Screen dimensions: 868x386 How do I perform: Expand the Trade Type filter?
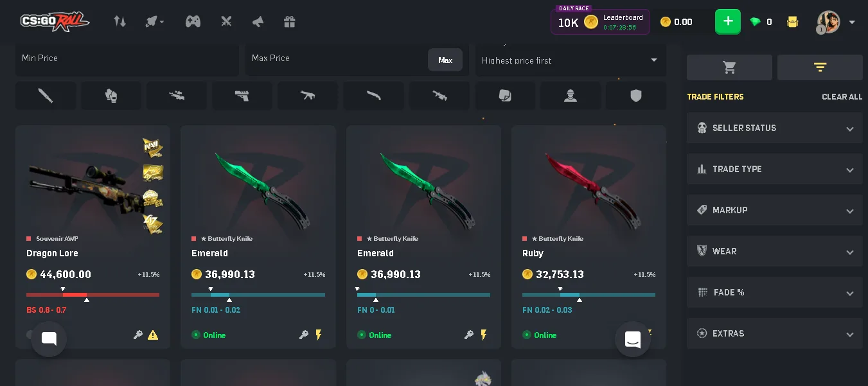point(775,169)
